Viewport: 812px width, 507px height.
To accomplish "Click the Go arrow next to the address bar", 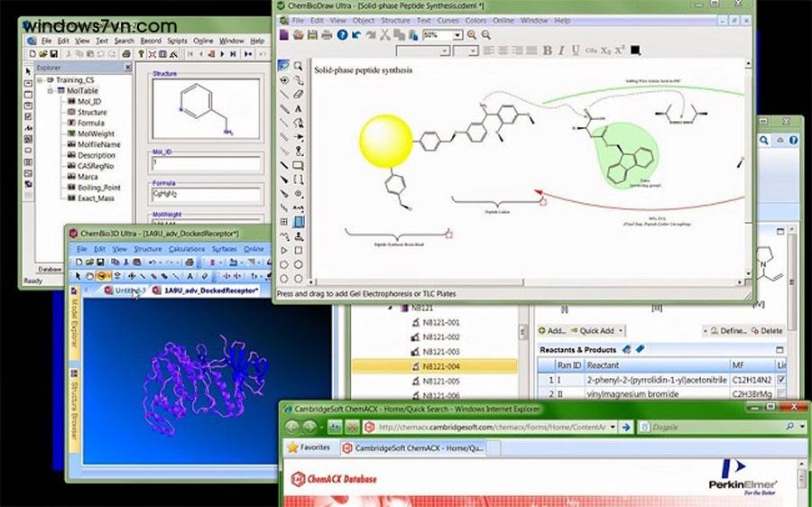I will 626,428.
